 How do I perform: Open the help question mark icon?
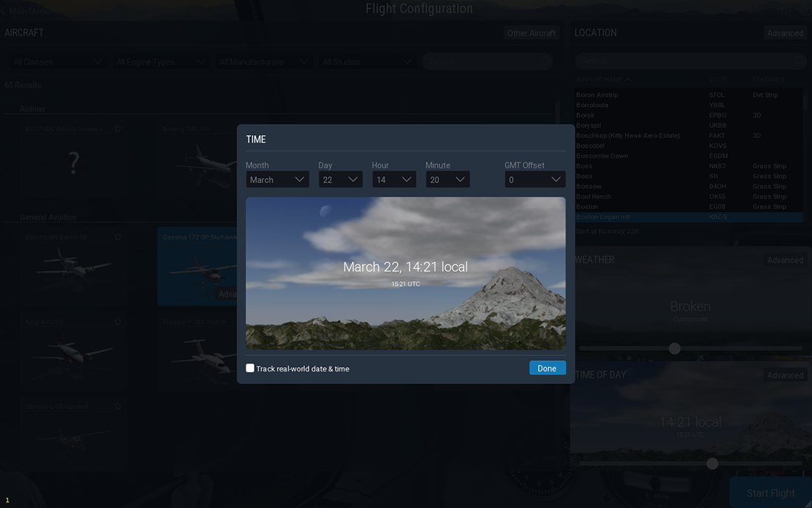coord(806,11)
